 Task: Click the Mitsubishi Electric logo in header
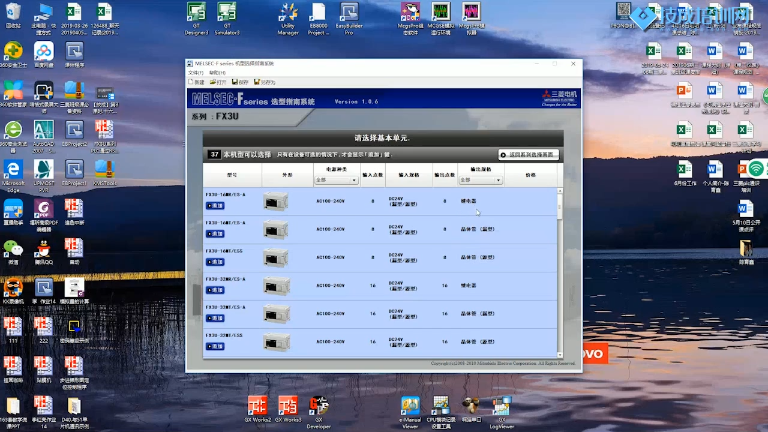click(x=559, y=98)
